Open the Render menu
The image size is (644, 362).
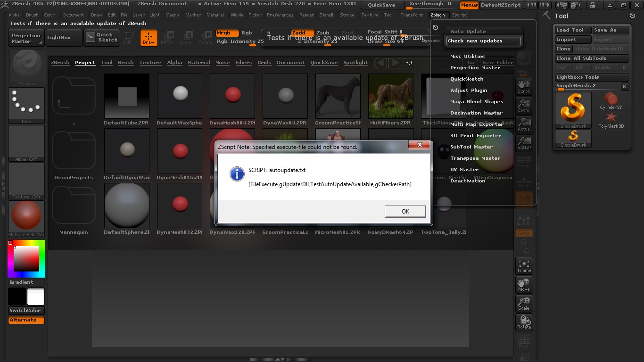[x=306, y=15]
